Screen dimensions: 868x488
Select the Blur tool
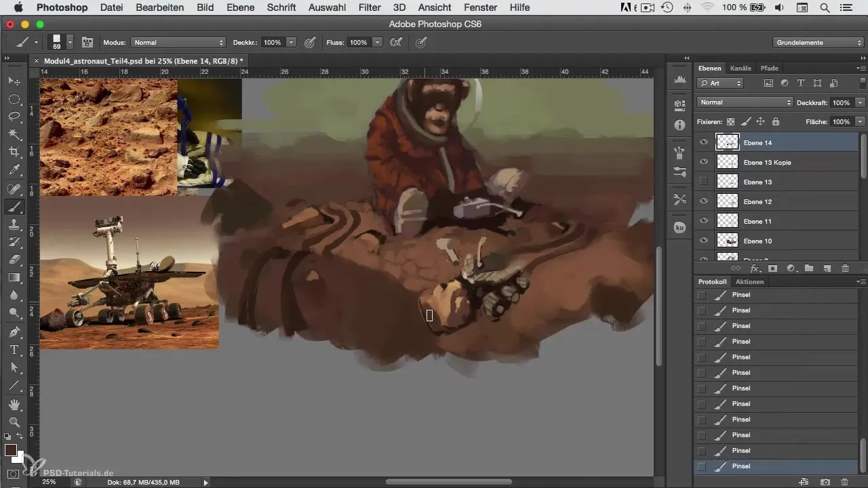click(x=14, y=295)
